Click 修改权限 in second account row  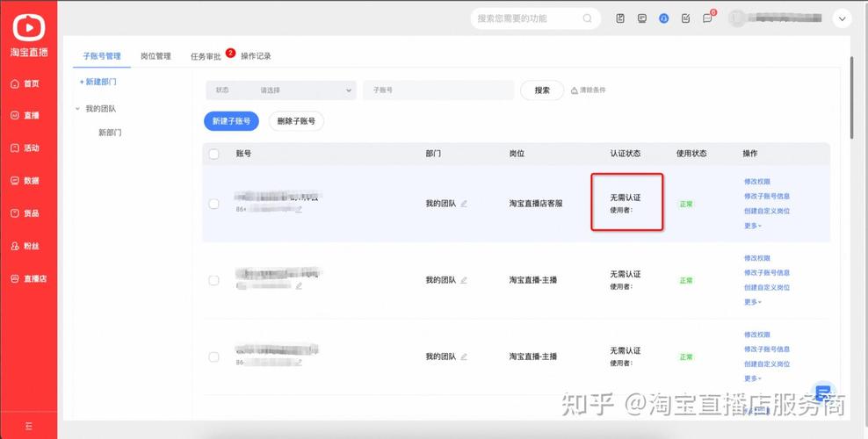point(756,258)
